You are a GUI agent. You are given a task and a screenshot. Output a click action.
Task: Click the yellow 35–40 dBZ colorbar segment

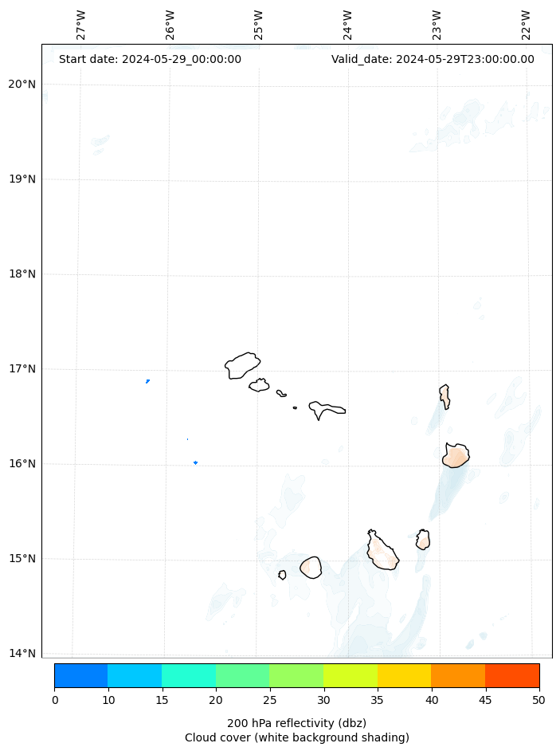[404, 675]
